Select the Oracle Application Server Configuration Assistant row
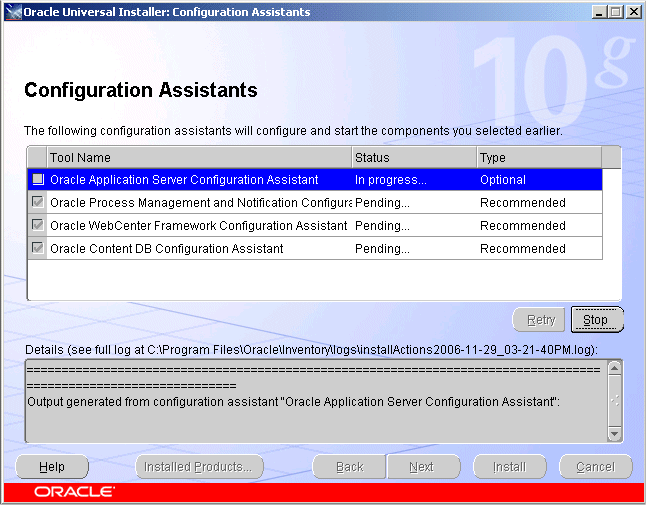Image resolution: width=646 pixels, height=505 pixels. tap(315, 180)
